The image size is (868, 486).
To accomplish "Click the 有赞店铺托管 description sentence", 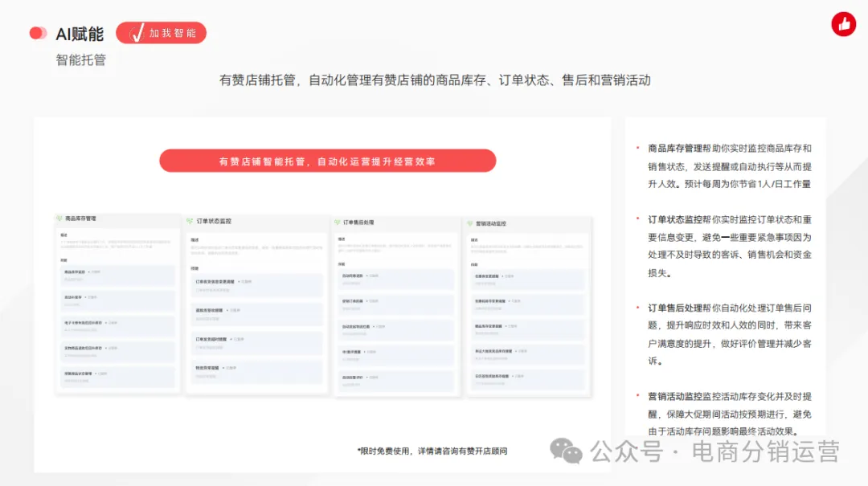I will coord(435,80).
